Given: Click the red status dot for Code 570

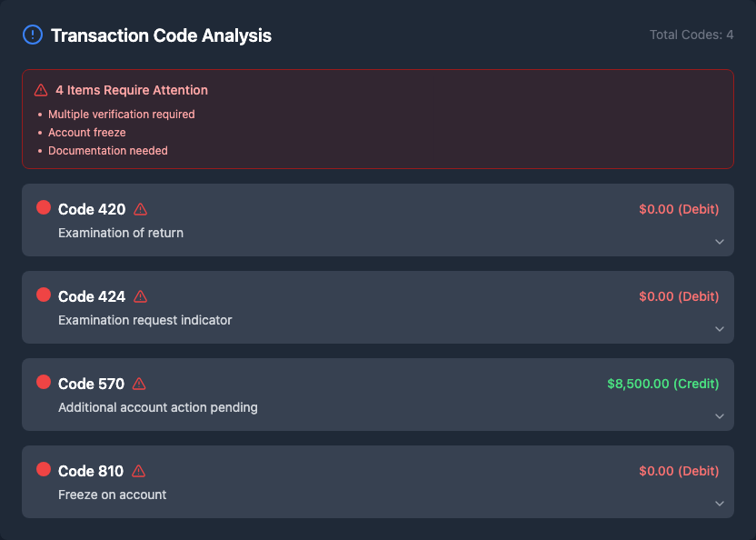Looking at the screenshot, I should [x=44, y=382].
